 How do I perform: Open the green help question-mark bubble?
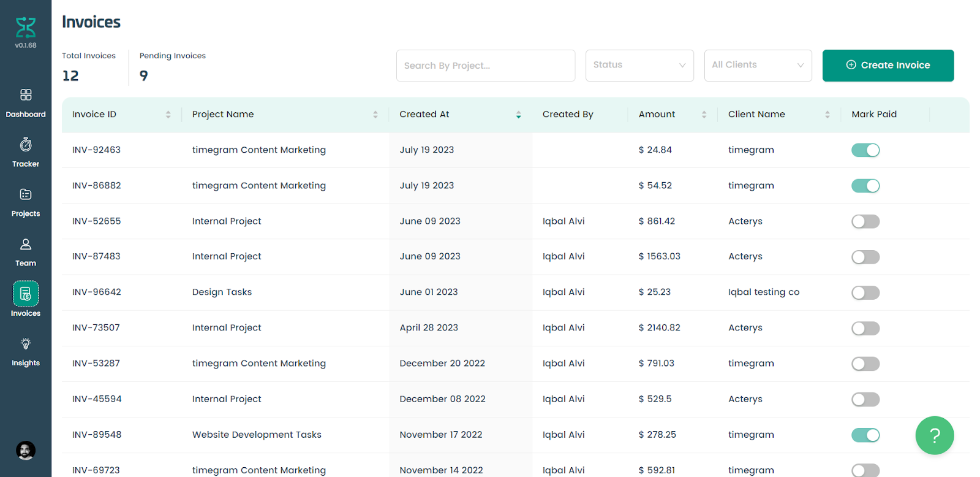pyautogui.click(x=935, y=435)
